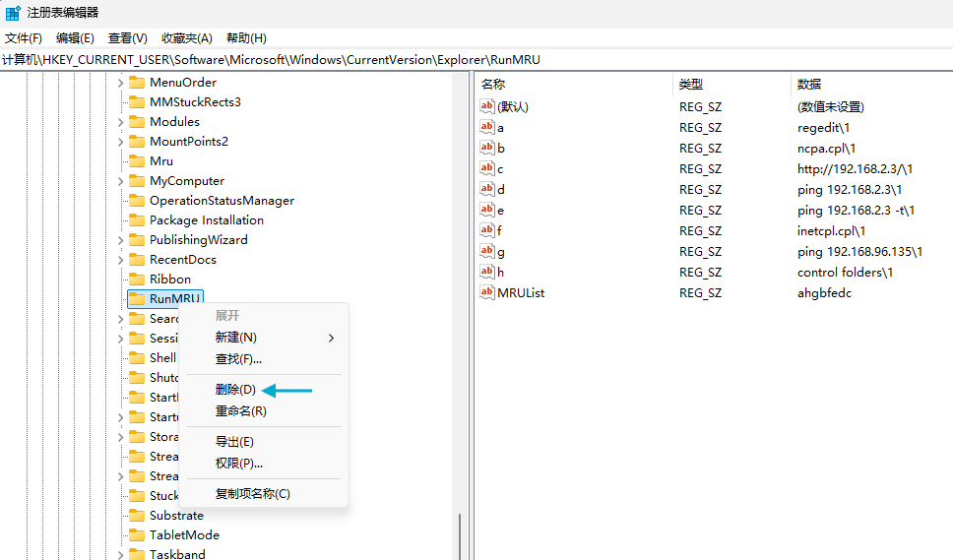
Task: Select the string icon of MRUList value
Action: click(486, 292)
